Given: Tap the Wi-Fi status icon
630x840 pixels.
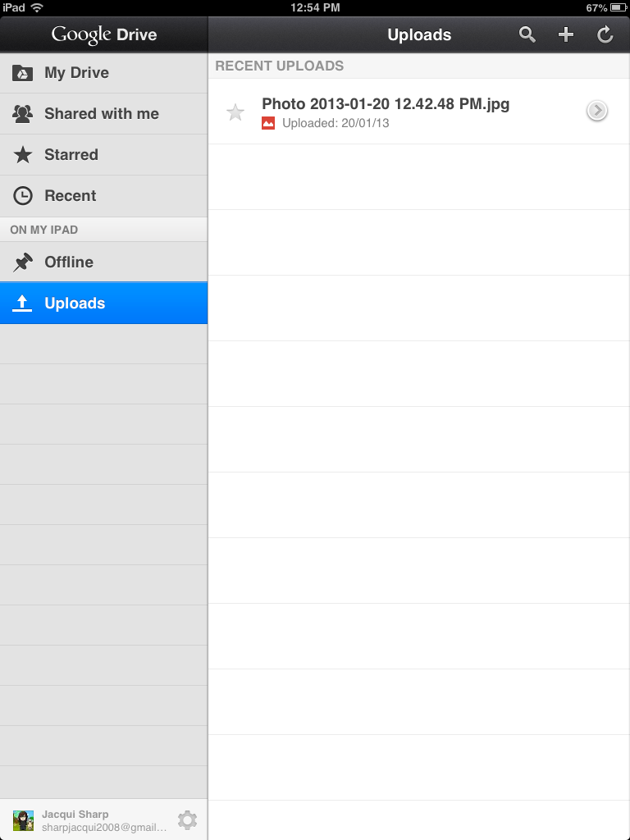Looking at the screenshot, I should [x=36, y=7].
